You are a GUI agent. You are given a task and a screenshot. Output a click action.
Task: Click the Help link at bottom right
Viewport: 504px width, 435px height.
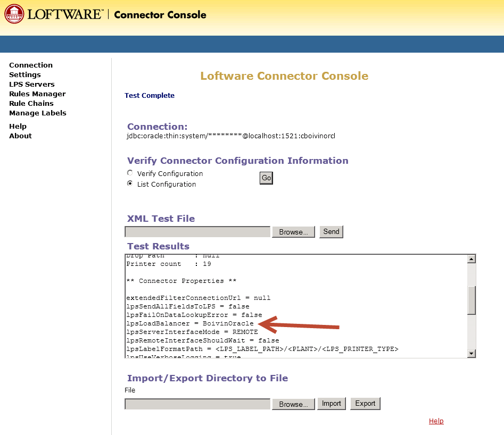coord(436,421)
